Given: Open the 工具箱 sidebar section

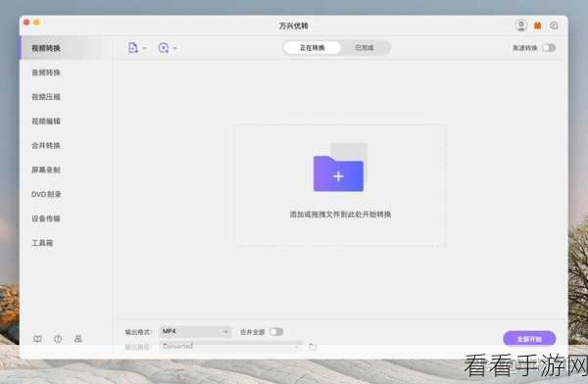Looking at the screenshot, I should pyautogui.click(x=42, y=243).
